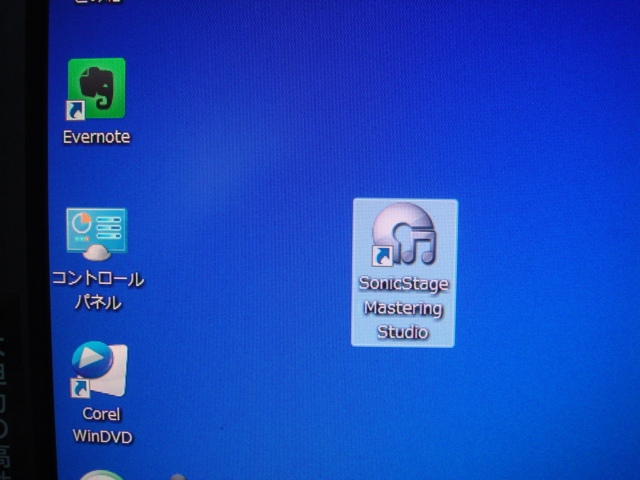Click the "Corel WinDVD" text label
Image resolution: width=640 pixels, height=480 pixels.
coord(101,425)
